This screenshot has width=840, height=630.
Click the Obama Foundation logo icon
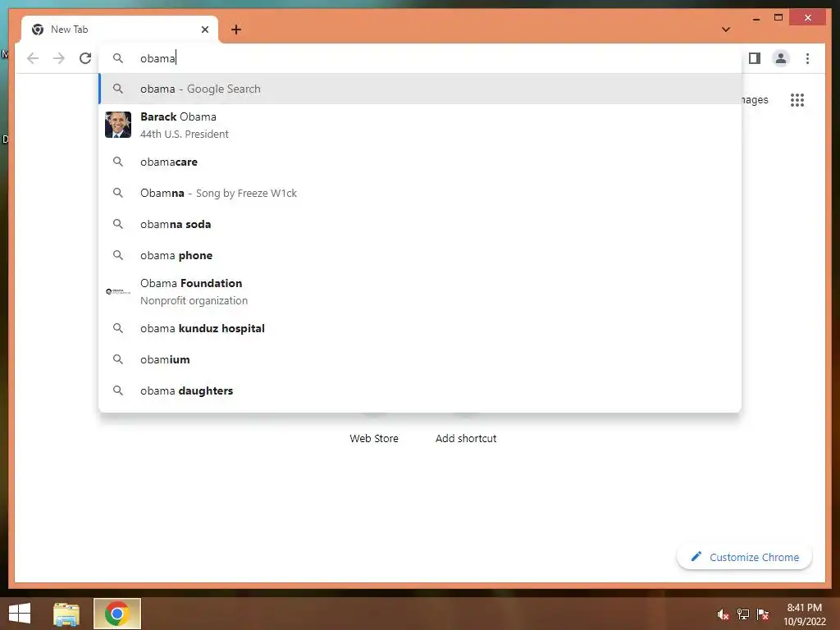(118, 291)
